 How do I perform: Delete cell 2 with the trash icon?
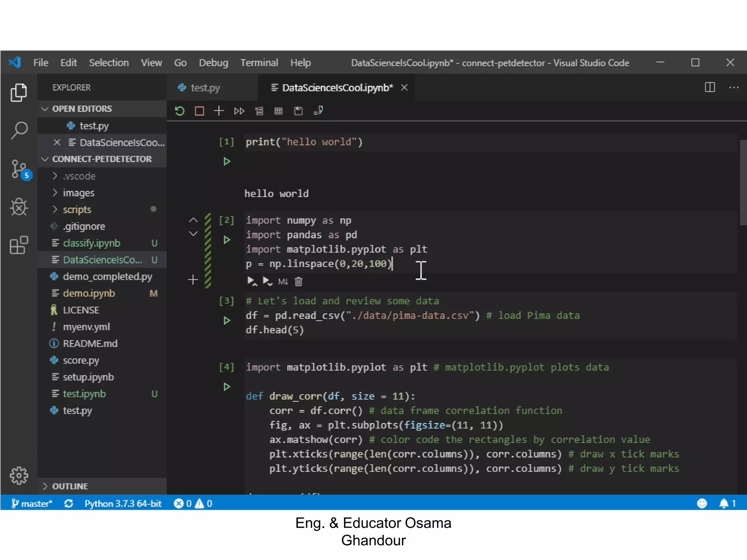tap(299, 281)
